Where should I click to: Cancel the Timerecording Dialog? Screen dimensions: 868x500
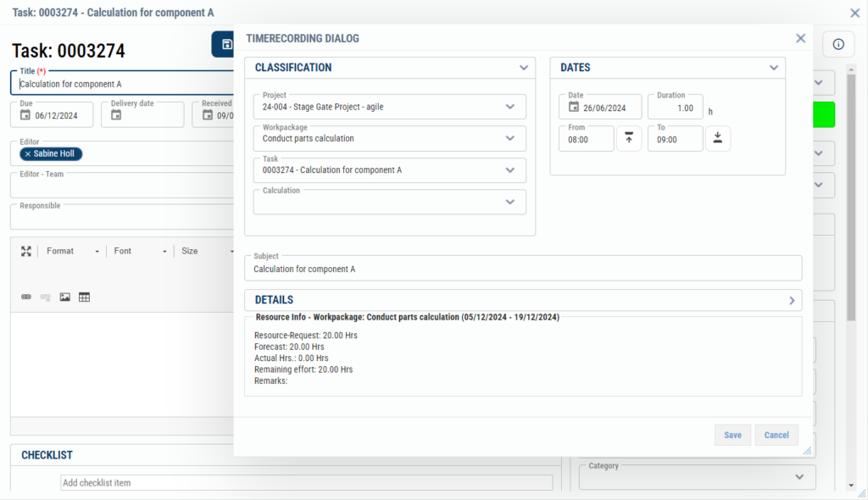[x=776, y=434]
